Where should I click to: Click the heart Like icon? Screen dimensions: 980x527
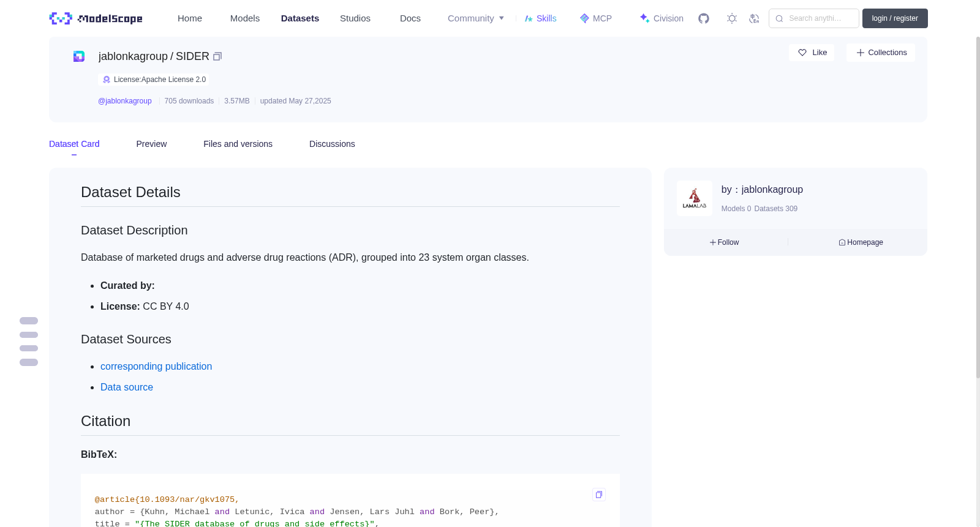coord(802,53)
